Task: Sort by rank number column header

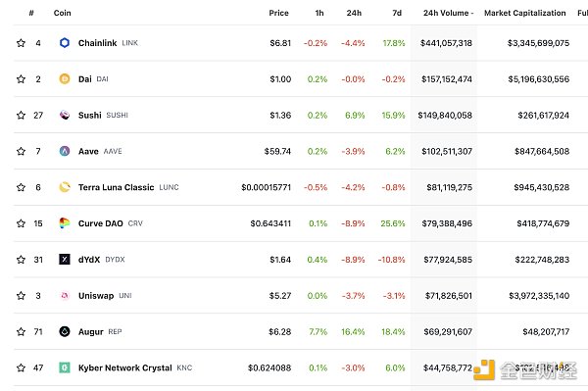Action: 31,13
